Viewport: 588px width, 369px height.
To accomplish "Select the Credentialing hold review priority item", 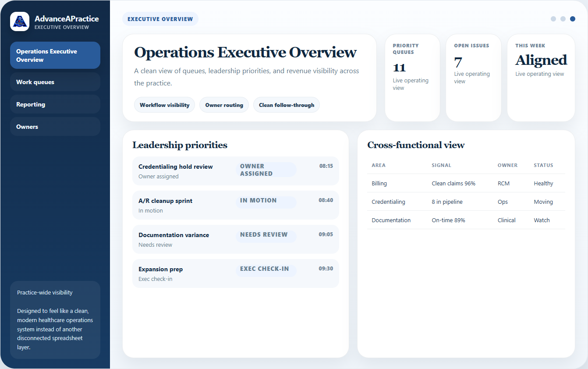I will coord(236,171).
